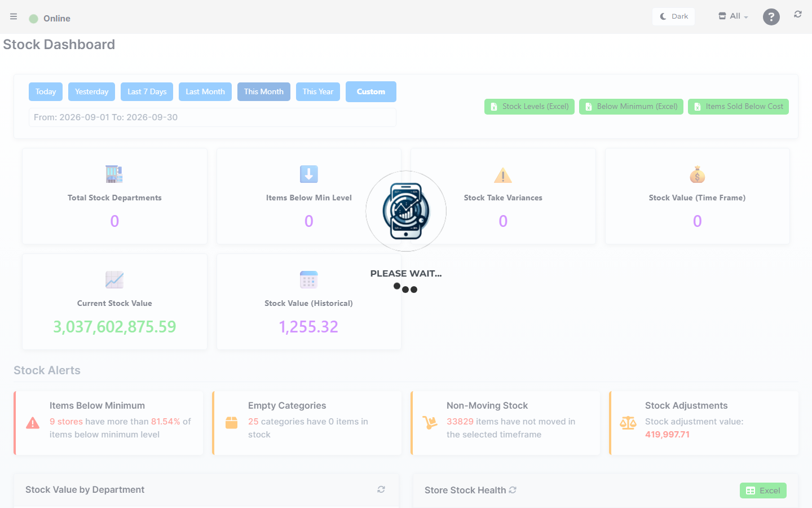Viewport: 812px width, 508px height.
Task: Click the green Online status indicator
Action: (x=33, y=19)
